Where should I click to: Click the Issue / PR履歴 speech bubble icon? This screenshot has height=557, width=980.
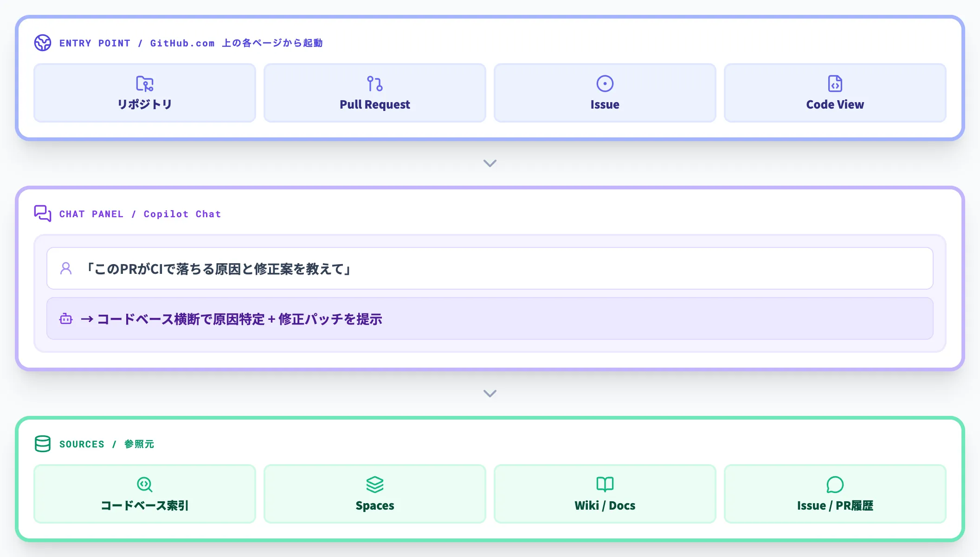(x=835, y=485)
